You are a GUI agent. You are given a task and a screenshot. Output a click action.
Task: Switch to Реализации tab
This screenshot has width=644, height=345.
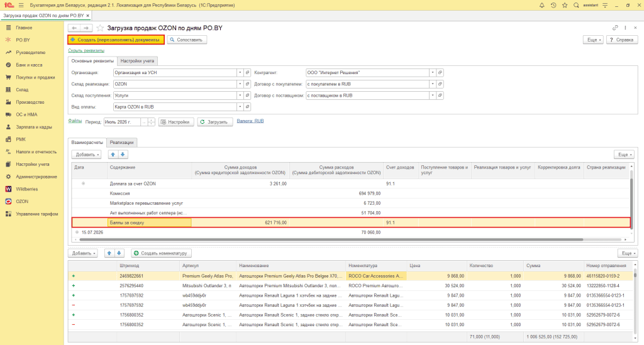click(x=121, y=143)
